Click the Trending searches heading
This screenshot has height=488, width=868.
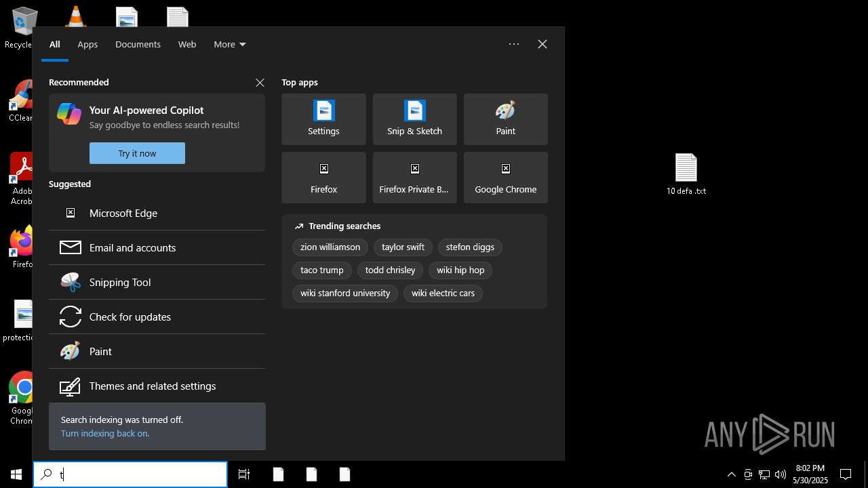[344, 226]
